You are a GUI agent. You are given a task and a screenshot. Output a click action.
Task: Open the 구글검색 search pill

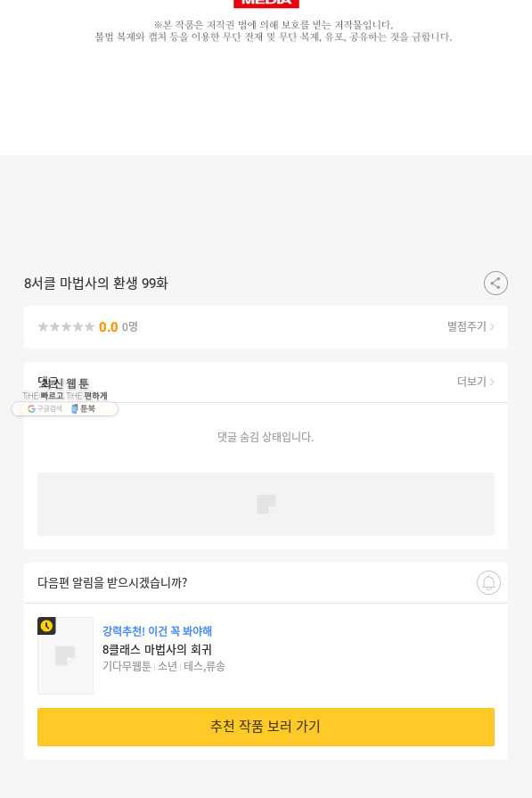45,408
